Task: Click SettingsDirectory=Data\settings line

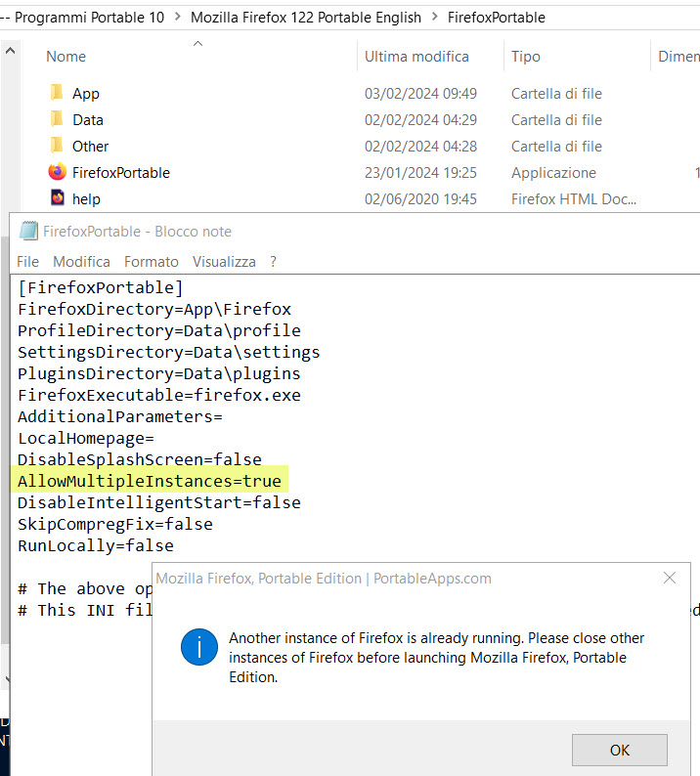Action: (x=169, y=353)
